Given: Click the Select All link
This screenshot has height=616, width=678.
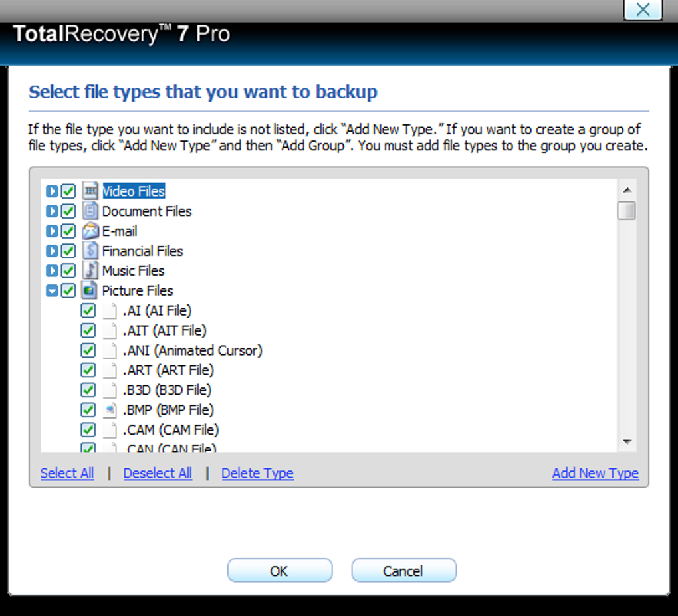Looking at the screenshot, I should pos(67,473).
